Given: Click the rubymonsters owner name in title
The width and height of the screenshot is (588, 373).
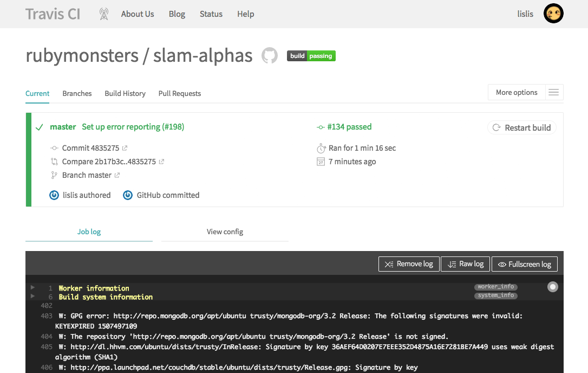Looking at the screenshot, I should tap(82, 56).
